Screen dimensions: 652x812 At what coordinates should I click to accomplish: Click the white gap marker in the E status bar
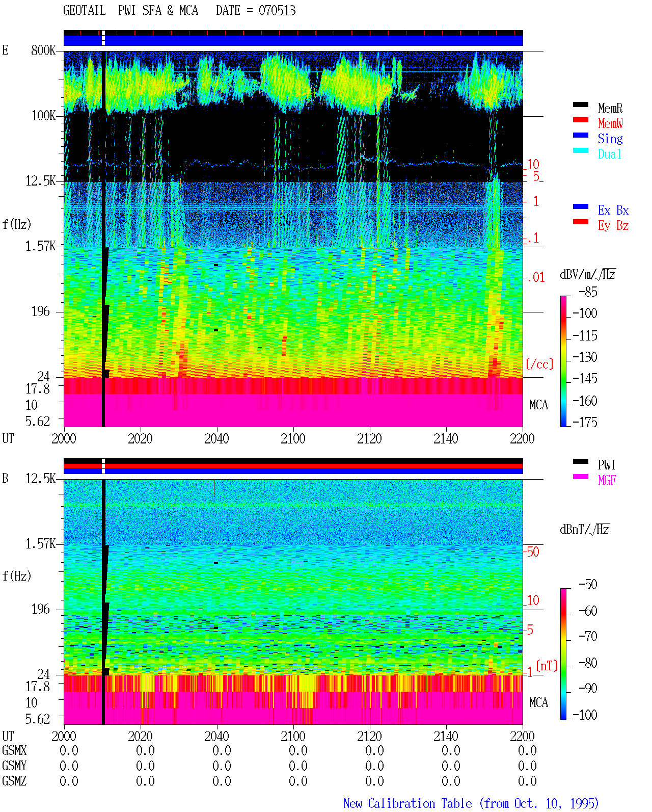point(103,38)
